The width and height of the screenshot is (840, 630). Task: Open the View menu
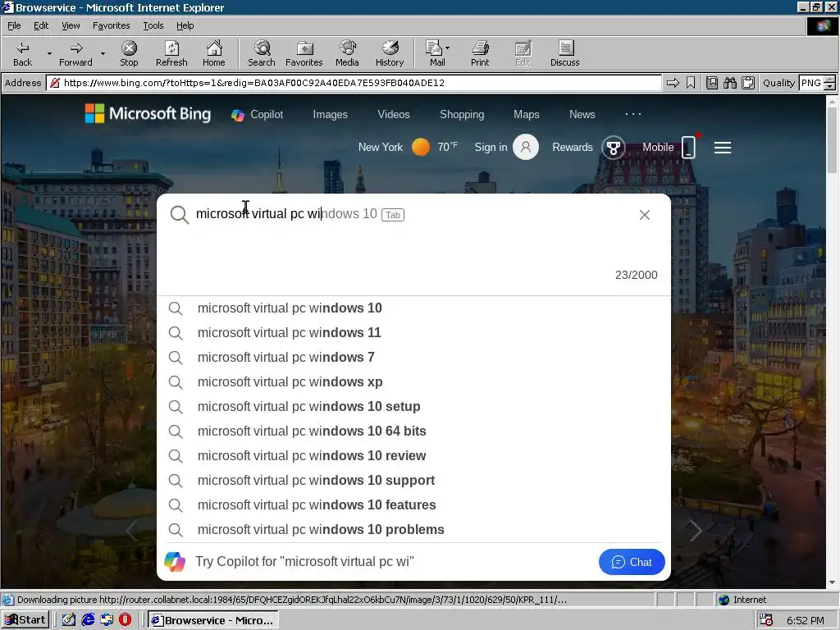pyautogui.click(x=71, y=25)
